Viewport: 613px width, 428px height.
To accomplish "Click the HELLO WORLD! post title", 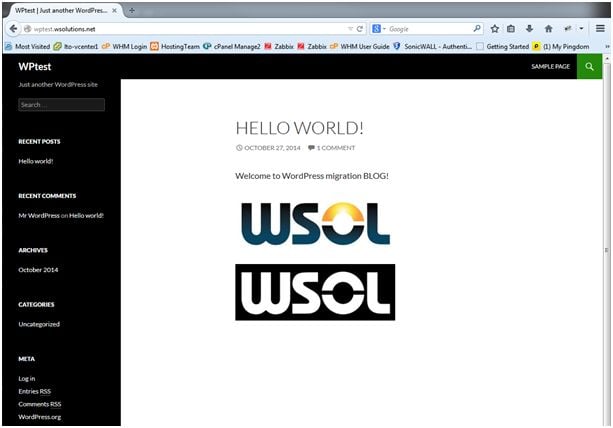I will click(299, 128).
